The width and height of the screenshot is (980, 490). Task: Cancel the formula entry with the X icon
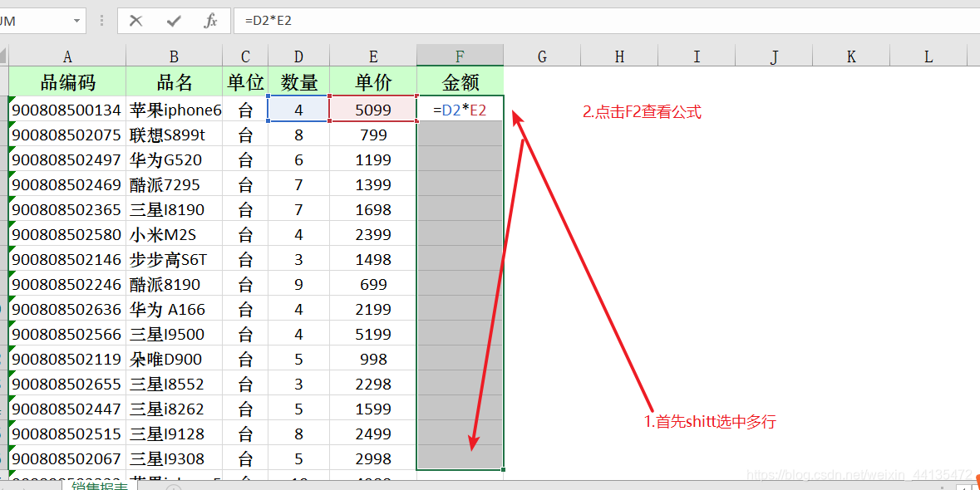pos(137,21)
